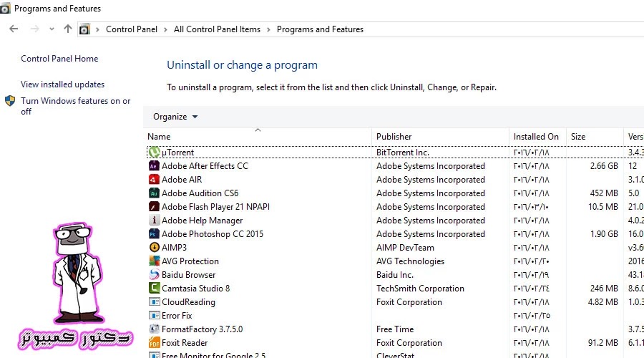Select Adobe Audition CS6 entry

coord(200,193)
